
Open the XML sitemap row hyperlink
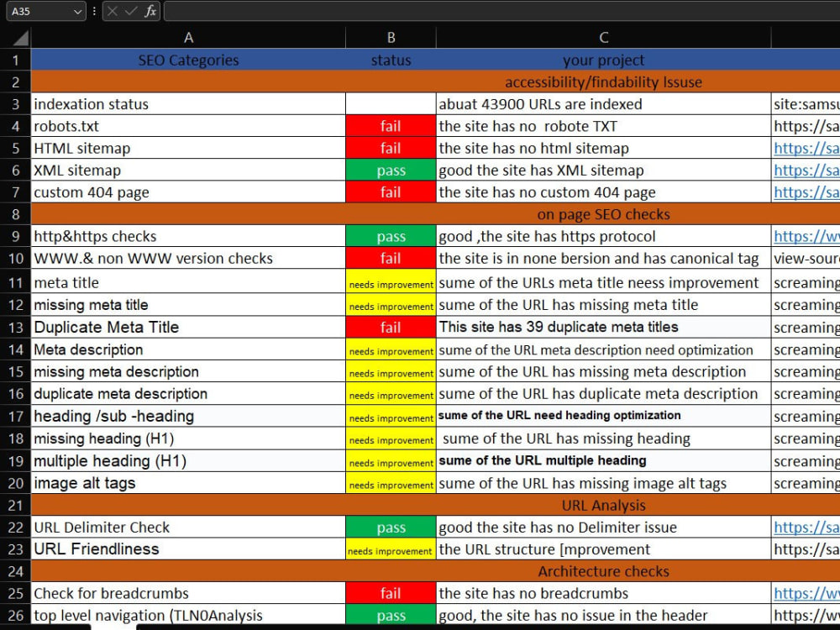[806, 171]
